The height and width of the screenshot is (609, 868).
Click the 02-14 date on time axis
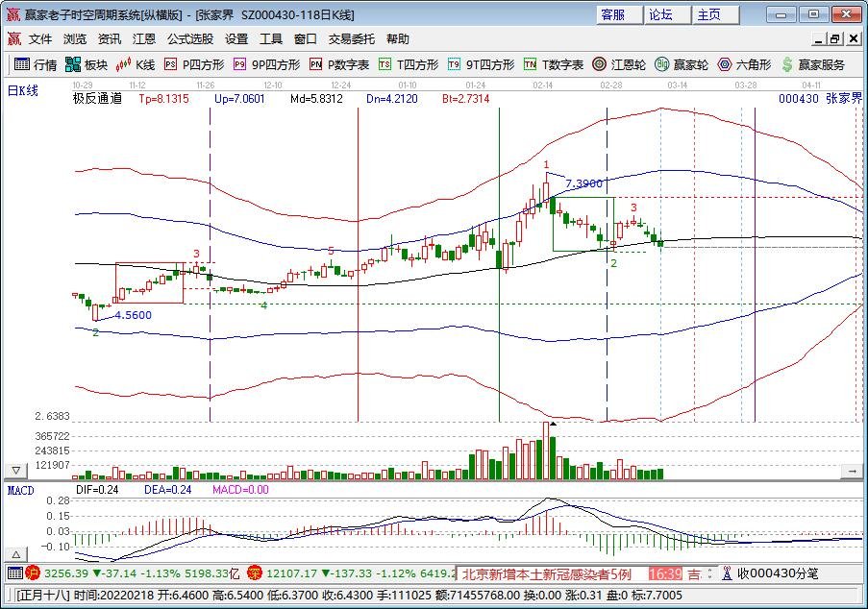(x=542, y=85)
